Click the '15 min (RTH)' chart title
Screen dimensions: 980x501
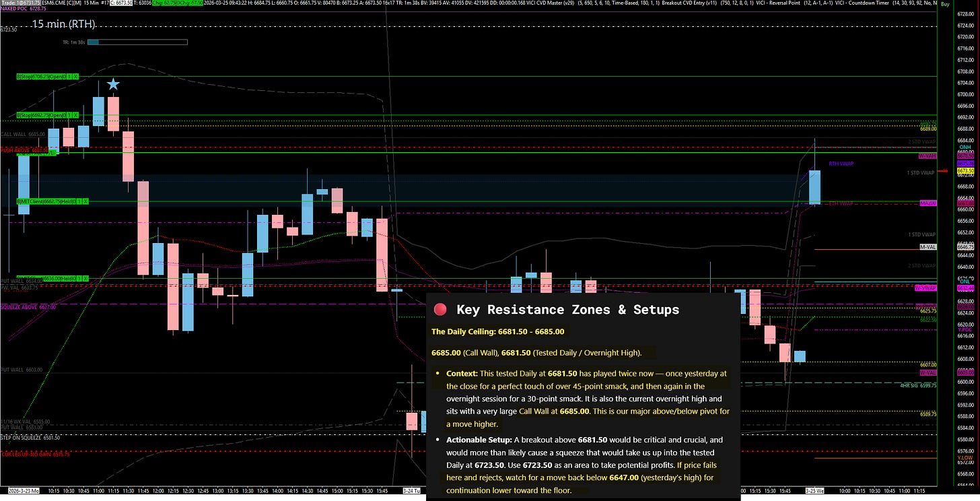coord(63,24)
